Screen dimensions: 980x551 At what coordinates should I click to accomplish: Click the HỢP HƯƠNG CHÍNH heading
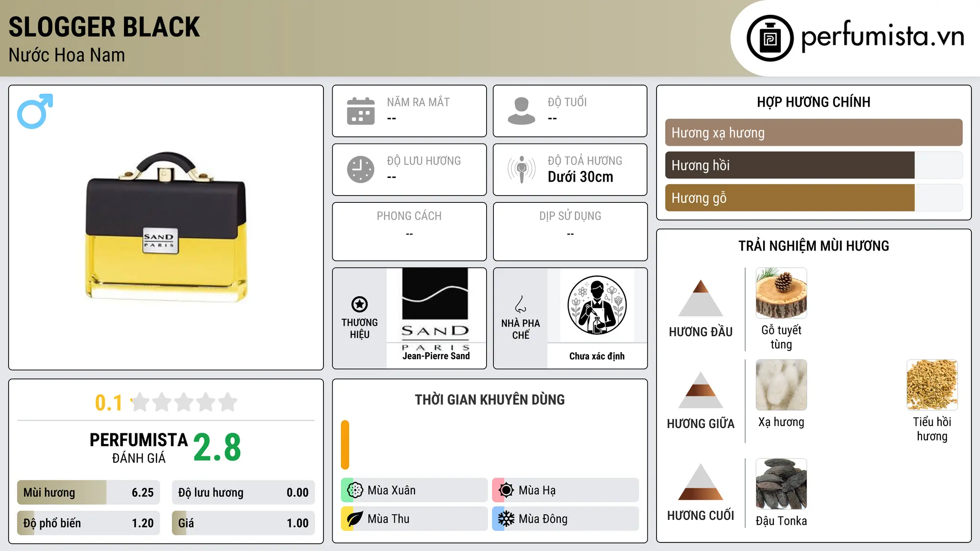tap(814, 102)
